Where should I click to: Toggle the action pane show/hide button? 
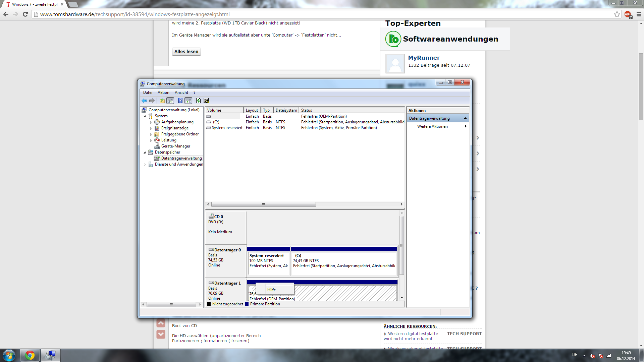coord(189,101)
